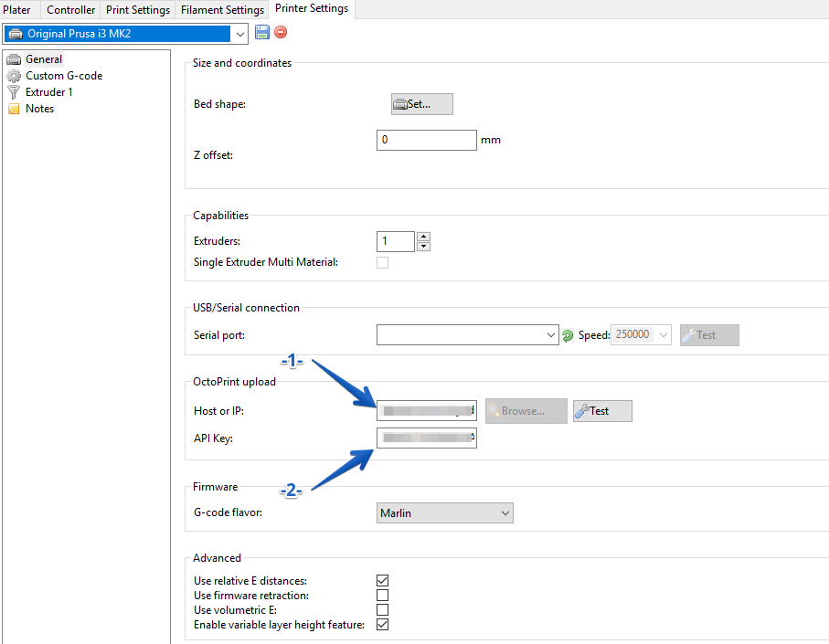Disable Use relative E distances
829x644 pixels.
382,581
